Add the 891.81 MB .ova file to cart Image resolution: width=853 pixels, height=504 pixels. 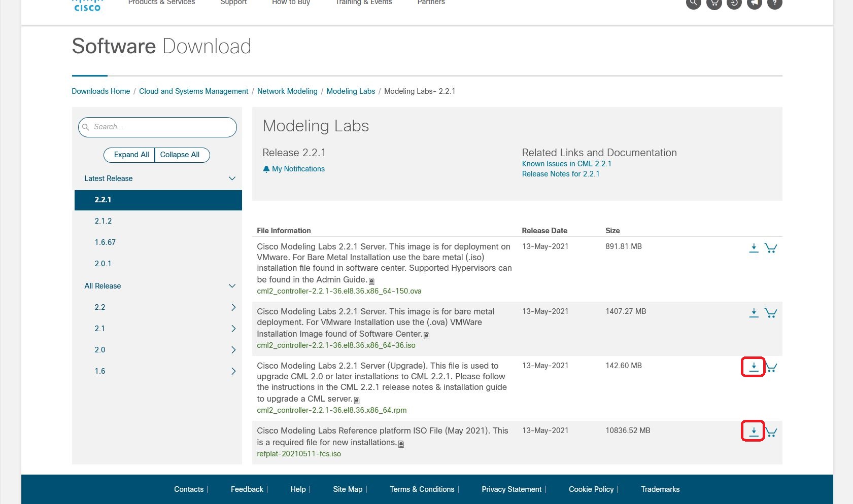[x=771, y=248]
